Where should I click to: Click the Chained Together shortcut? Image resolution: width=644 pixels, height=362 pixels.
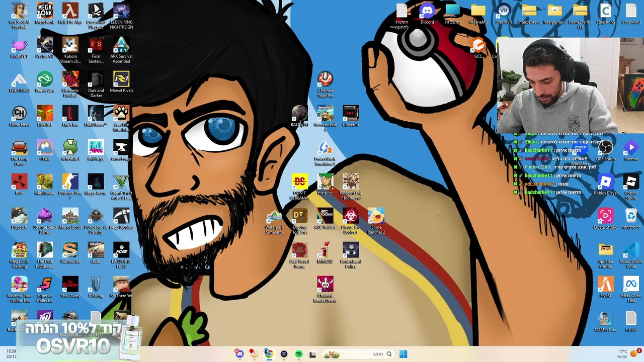[x=325, y=84]
